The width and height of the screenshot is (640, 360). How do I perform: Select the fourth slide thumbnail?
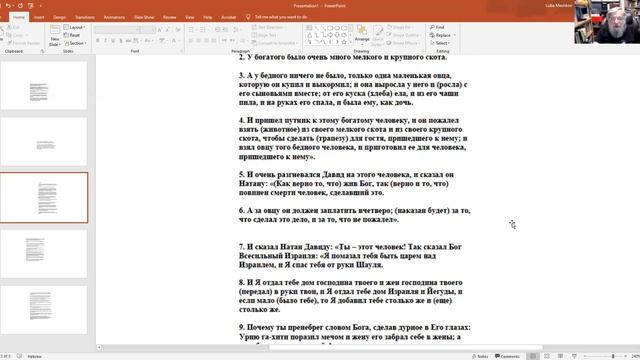[x=43, y=253]
